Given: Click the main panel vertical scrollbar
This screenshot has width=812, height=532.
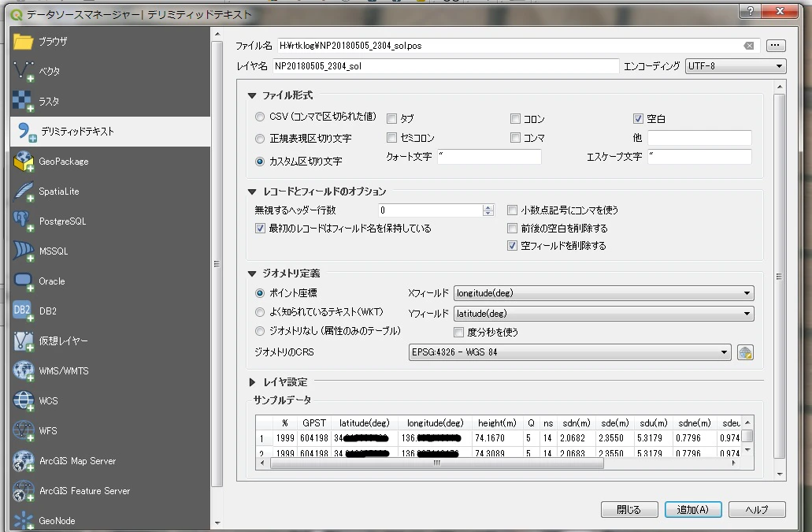Looking at the screenshot, I should pyautogui.click(x=780, y=277).
